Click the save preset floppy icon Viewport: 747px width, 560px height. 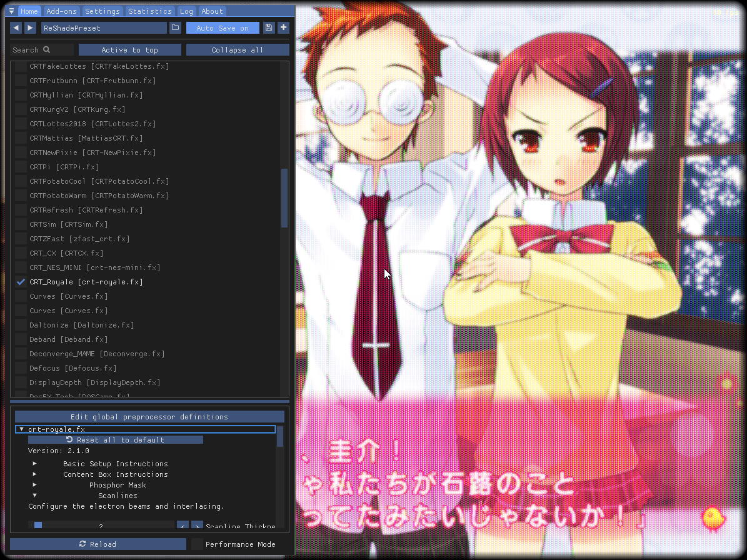[269, 27]
